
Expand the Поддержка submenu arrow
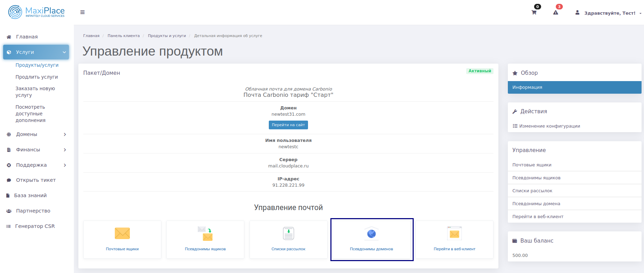coord(65,165)
